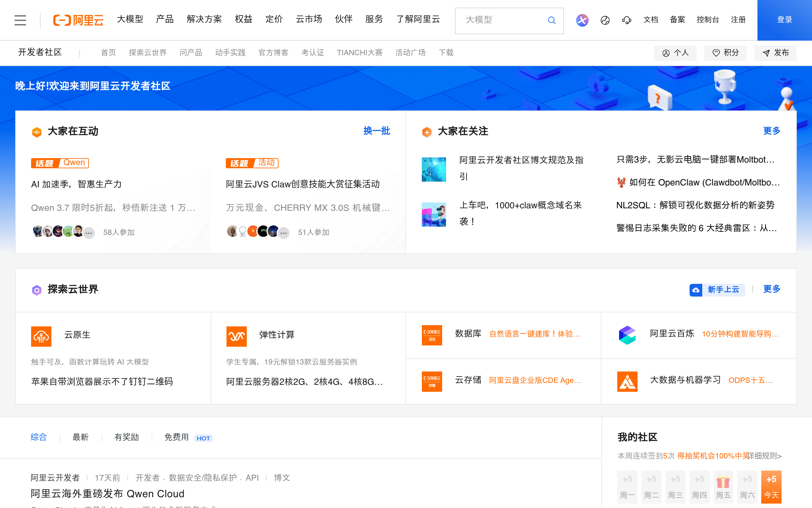This screenshot has width=812, height=508.
Task: Click the globe language icon
Action: (605, 21)
